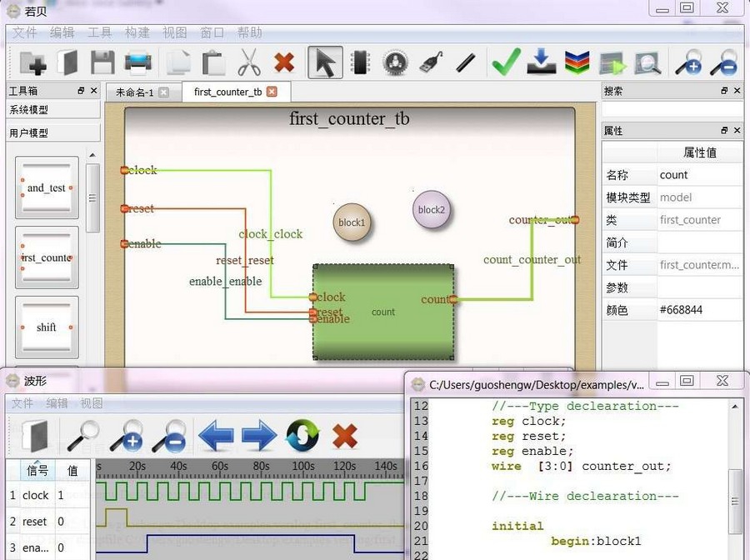Click waveform toolbar's zoom-in magnifier

pyautogui.click(x=126, y=435)
